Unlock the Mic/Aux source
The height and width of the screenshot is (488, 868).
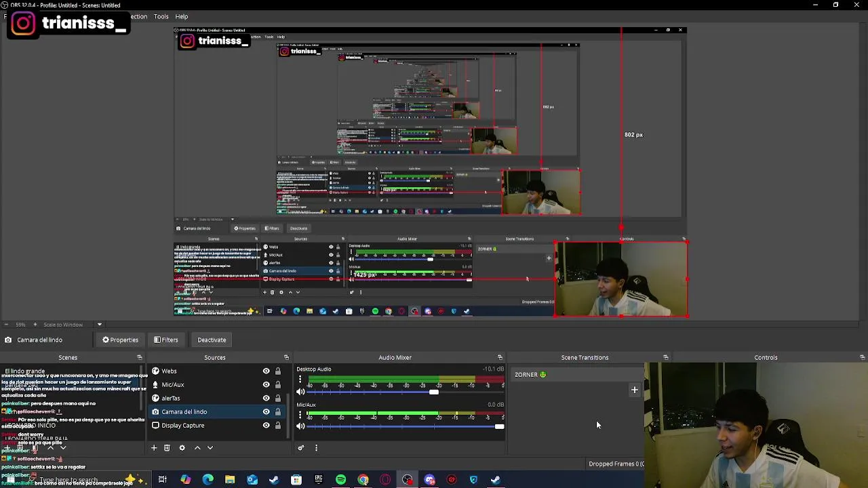[278, 384]
